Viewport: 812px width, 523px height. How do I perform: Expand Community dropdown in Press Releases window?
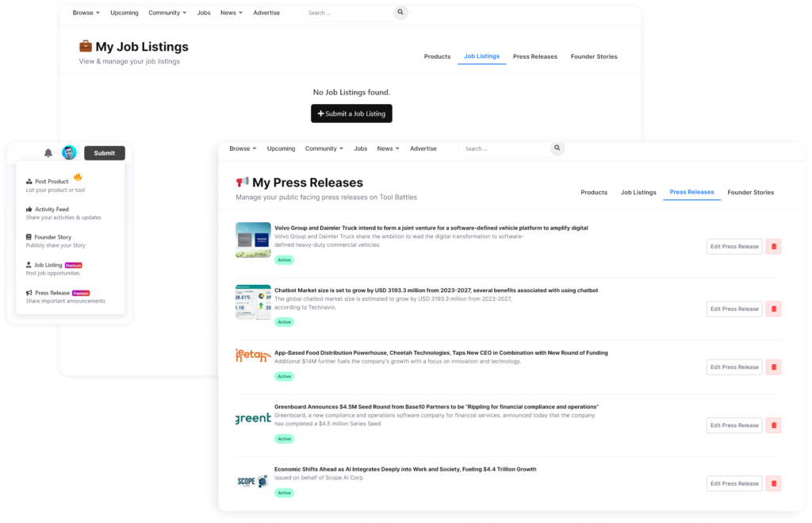(x=324, y=148)
